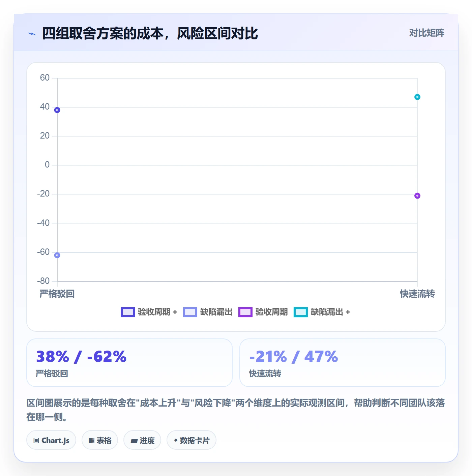Open the 38% / -62% stat card
Viewport: 472px width, 476px height.
coord(129,363)
